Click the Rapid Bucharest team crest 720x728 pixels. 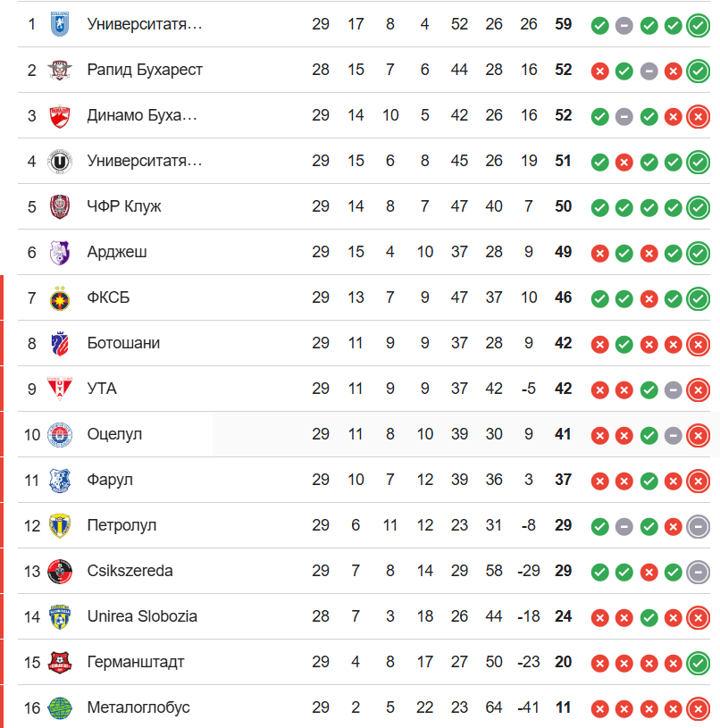pyautogui.click(x=60, y=70)
